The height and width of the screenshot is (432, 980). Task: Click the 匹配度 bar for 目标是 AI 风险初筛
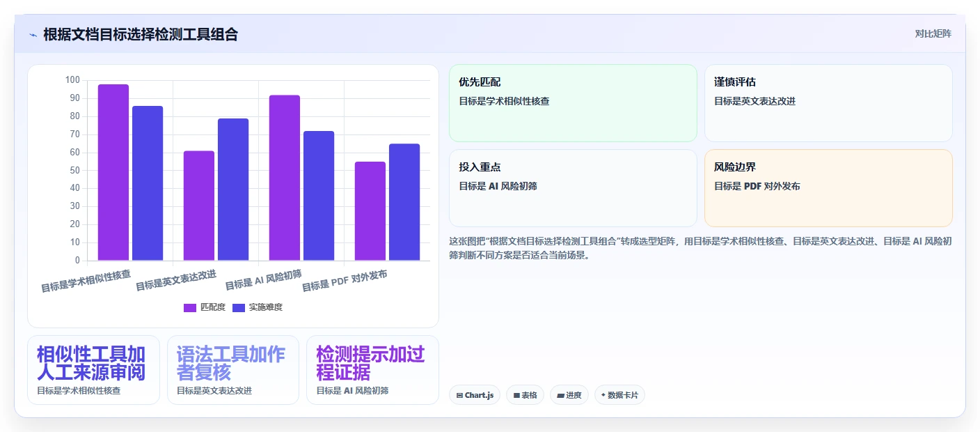285,178
